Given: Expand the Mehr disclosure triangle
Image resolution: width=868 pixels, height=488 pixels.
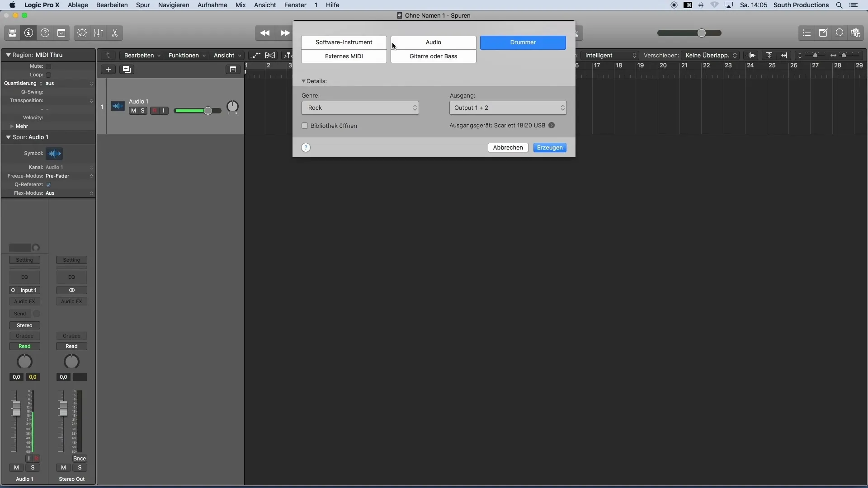Looking at the screenshot, I should [x=12, y=127].
